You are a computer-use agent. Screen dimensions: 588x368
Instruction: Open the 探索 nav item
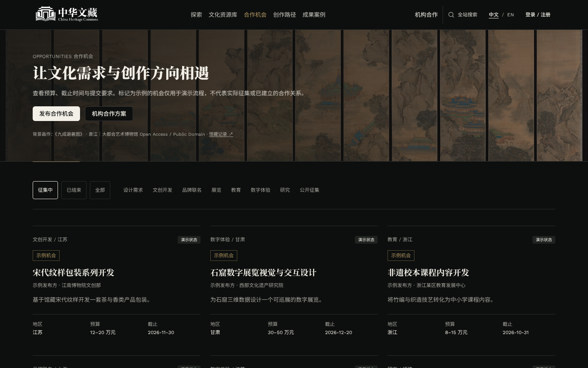[196, 15]
